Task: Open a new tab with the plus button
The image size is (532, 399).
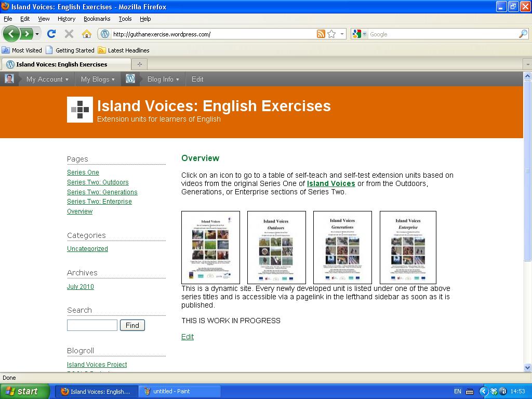Action: 139,64
